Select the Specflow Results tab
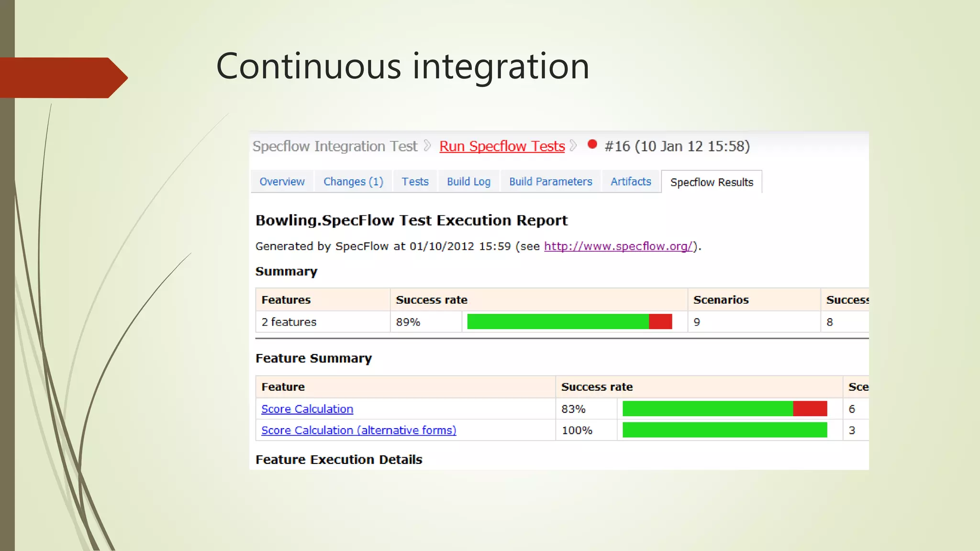Image resolution: width=980 pixels, height=551 pixels. click(x=712, y=182)
